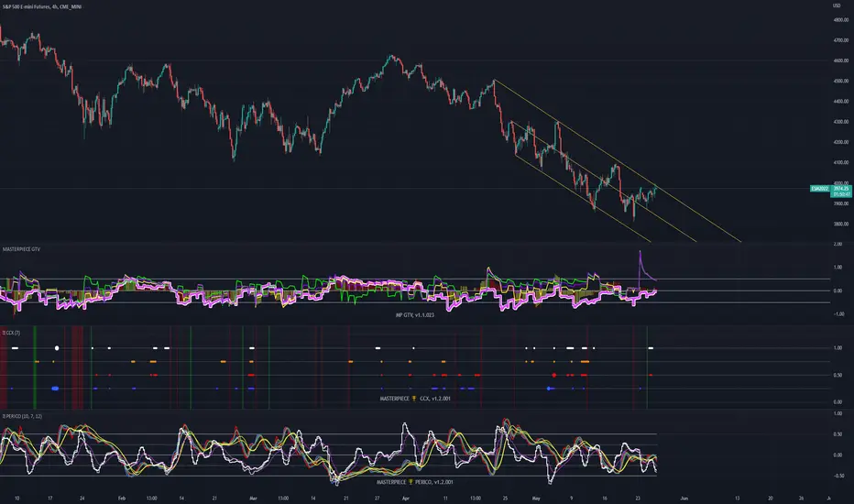
Task: Click the 27 date label before Apr
Action: (x=377, y=498)
